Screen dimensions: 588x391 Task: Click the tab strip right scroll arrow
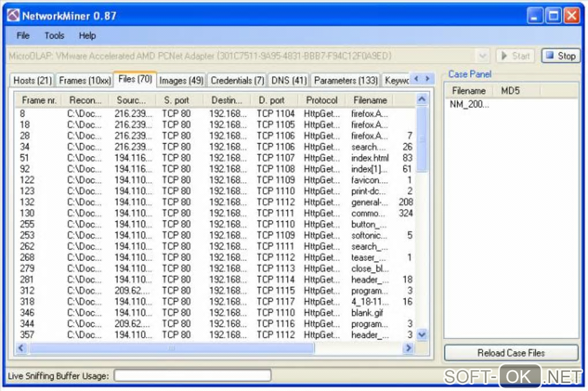[428, 79]
